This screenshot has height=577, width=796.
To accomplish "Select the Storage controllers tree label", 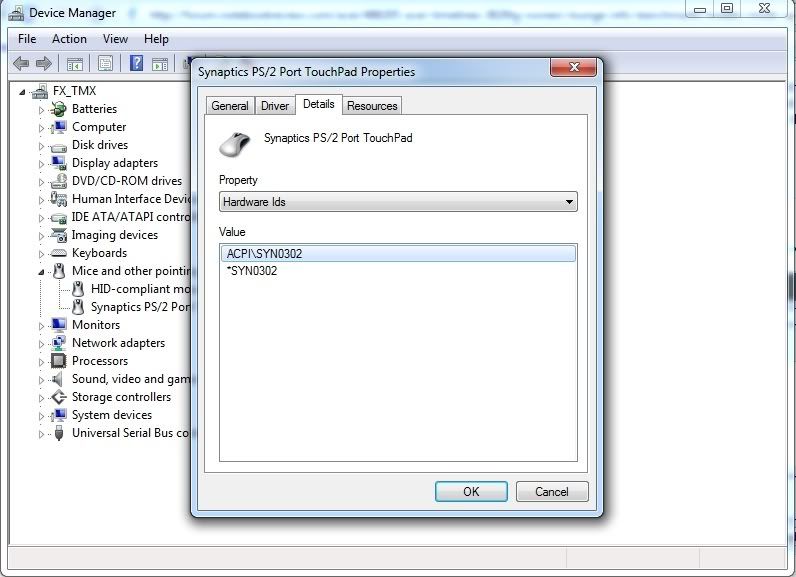I will 121,397.
